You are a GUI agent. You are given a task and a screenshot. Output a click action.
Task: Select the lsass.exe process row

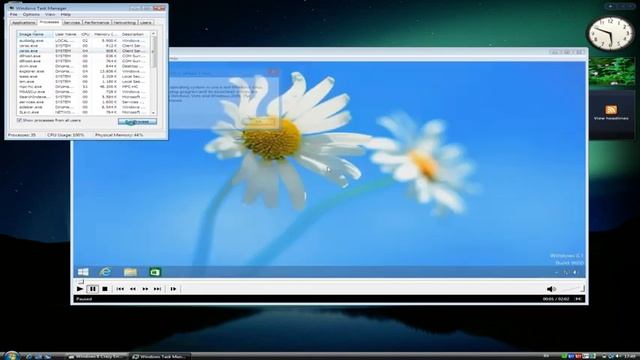(x=84, y=76)
